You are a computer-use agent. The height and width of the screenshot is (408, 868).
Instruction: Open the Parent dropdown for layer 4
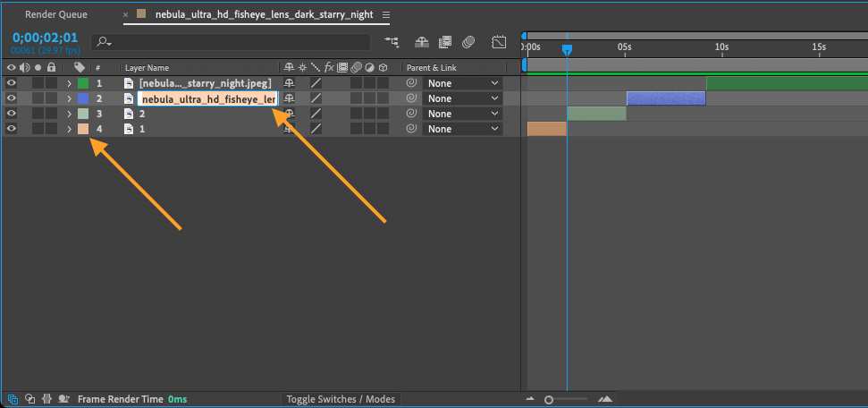[462, 129]
